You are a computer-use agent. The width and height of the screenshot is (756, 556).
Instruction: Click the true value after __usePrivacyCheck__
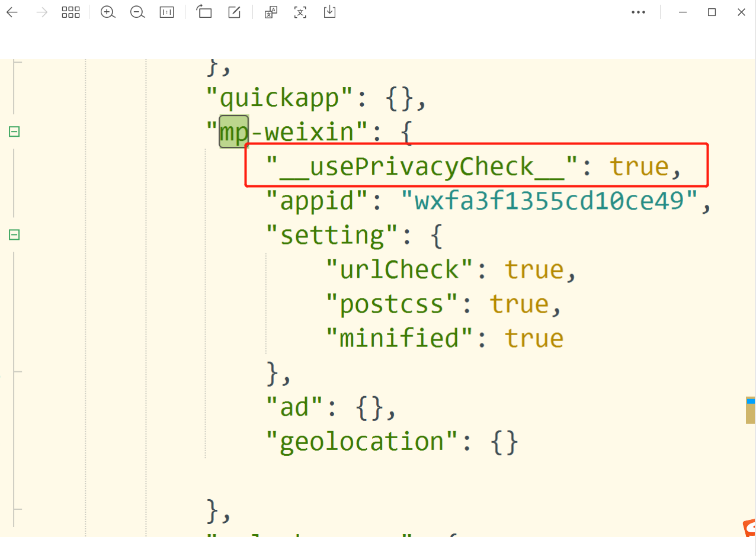pyautogui.click(x=639, y=167)
